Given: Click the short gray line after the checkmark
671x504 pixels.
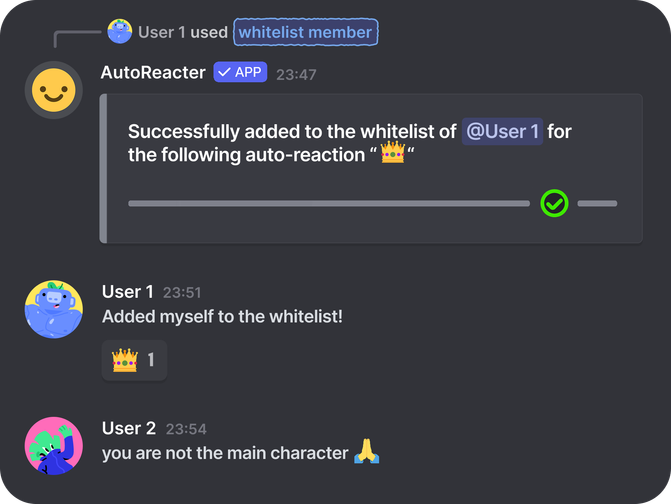Looking at the screenshot, I should [x=597, y=204].
